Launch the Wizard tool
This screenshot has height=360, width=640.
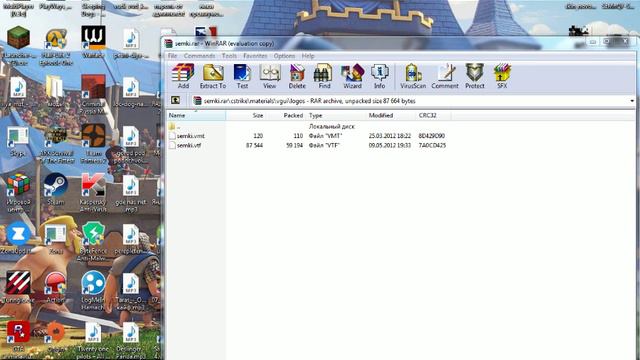tap(352, 76)
